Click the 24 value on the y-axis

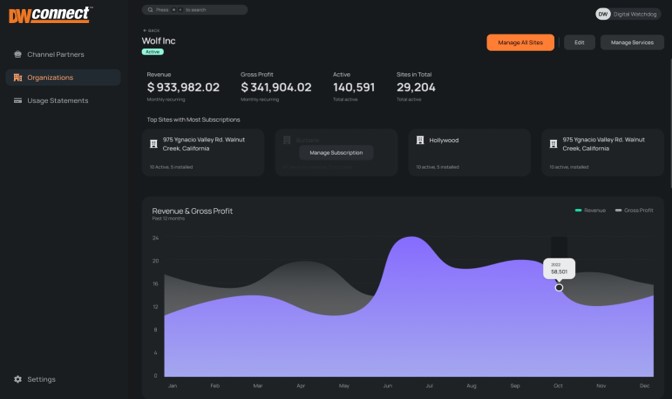(x=156, y=238)
